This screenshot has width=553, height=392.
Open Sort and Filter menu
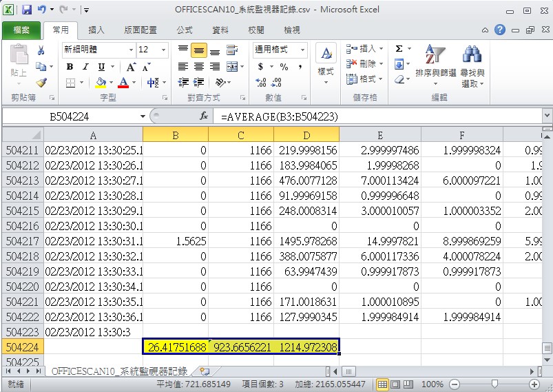click(x=435, y=65)
